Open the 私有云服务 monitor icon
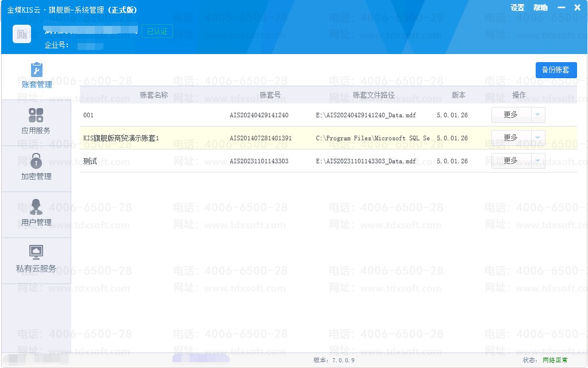This screenshot has height=368, width=588. (36, 252)
